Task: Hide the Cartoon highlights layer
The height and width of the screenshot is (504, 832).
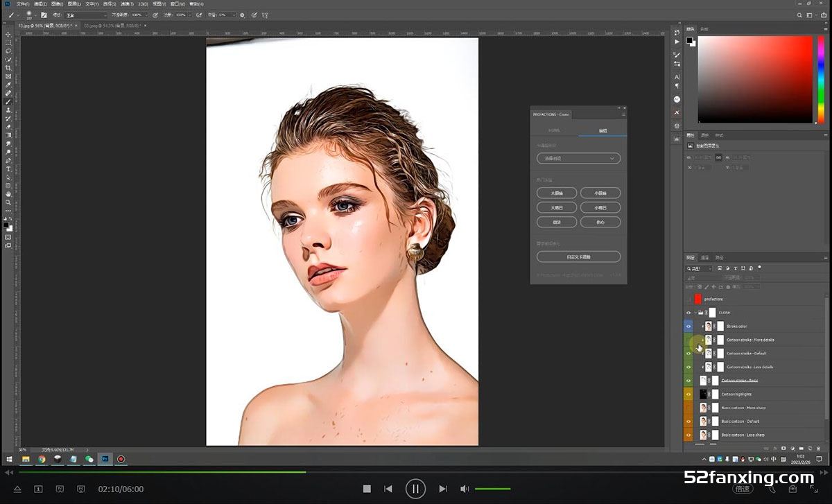Action: pos(688,394)
